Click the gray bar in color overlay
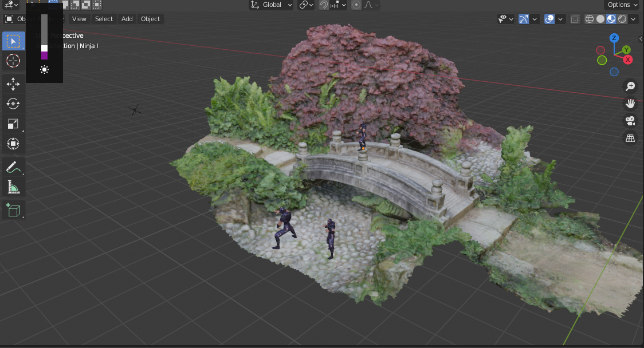 (44, 30)
